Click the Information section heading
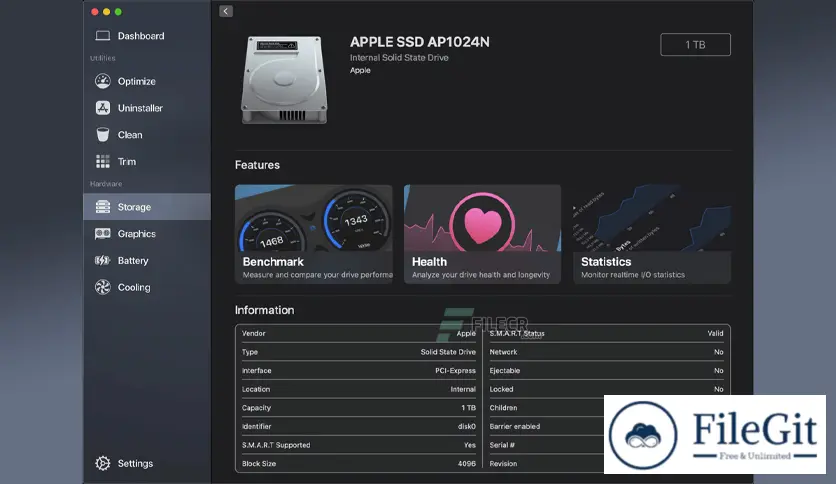This screenshot has width=836, height=484. pos(264,310)
